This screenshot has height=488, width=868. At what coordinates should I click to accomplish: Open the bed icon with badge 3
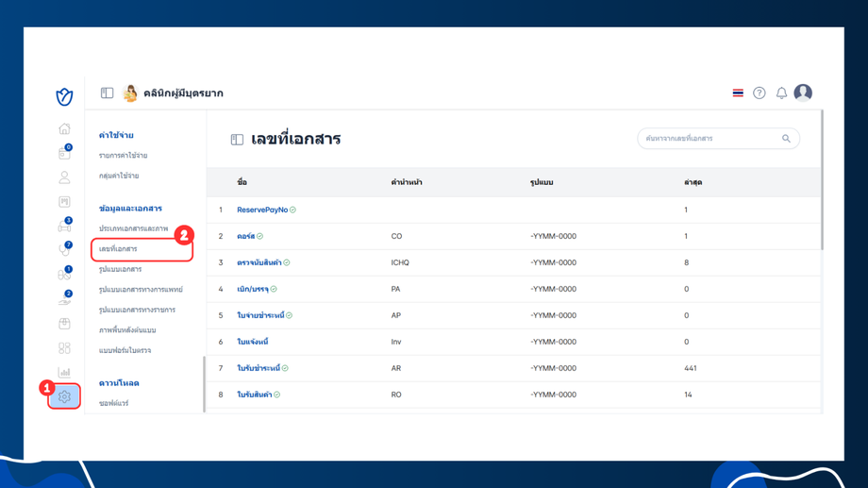(65, 225)
